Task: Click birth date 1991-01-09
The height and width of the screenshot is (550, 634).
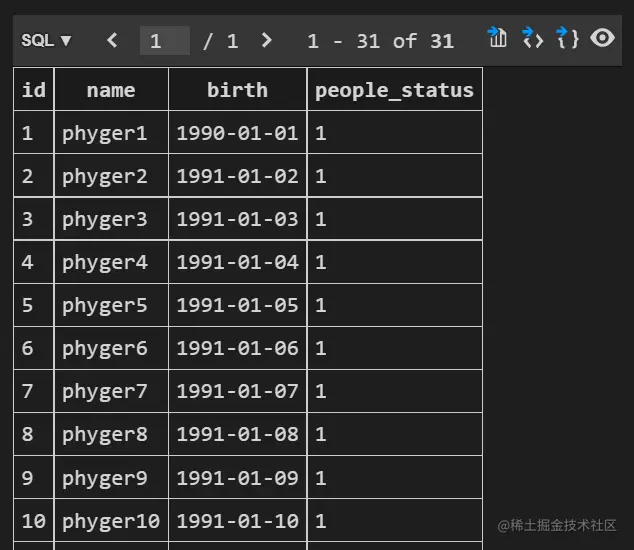Action: tap(237, 478)
